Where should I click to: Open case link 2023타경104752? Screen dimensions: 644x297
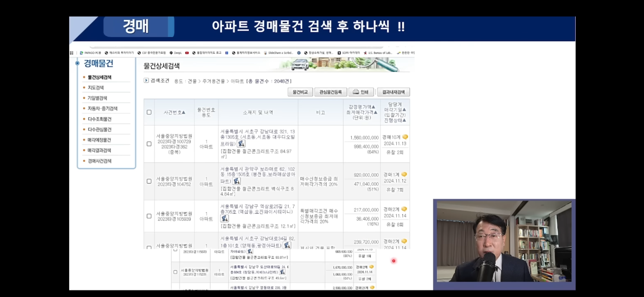174,184
